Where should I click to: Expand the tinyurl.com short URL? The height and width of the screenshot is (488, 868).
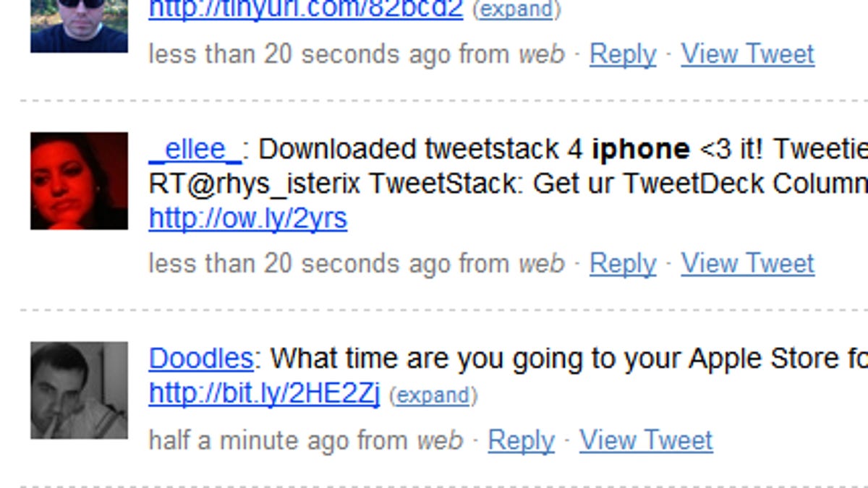(x=516, y=10)
